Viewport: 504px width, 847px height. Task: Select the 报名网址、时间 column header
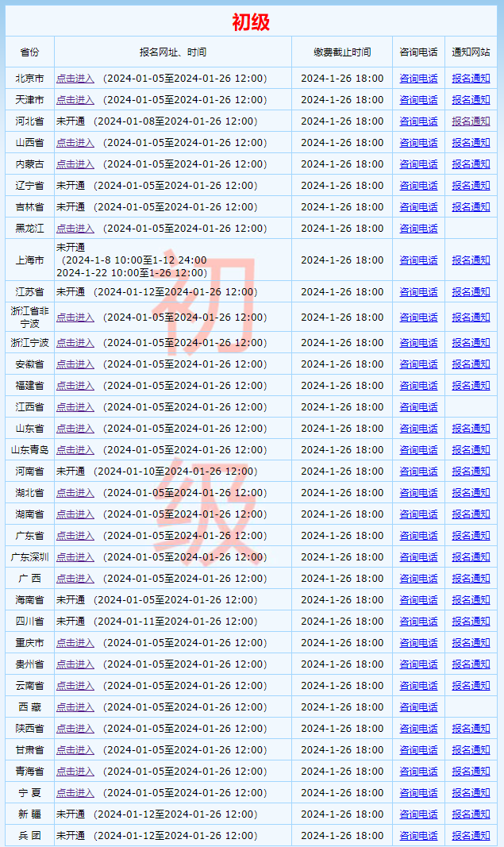pyautogui.click(x=173, y=52)
